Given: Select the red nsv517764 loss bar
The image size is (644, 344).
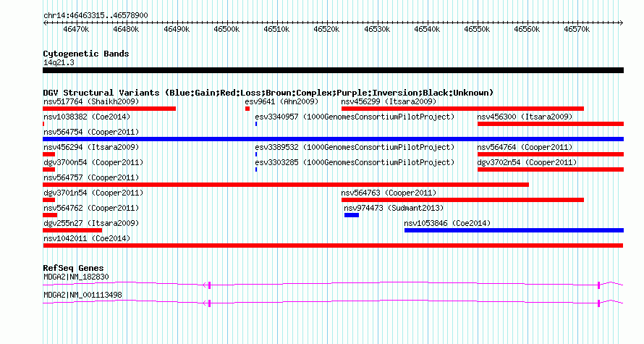Looking at the screenshot, I should tap(109, 109).
